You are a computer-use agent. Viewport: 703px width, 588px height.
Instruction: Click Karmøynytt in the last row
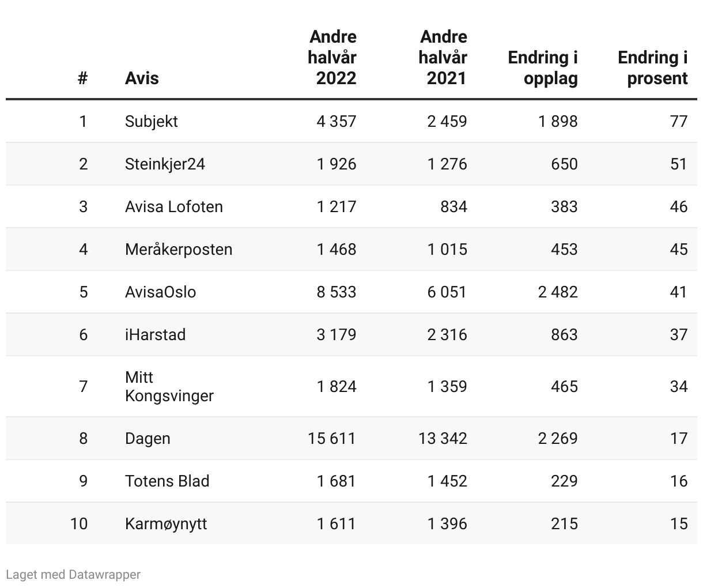pyautogui.click(x=166, y=523)
